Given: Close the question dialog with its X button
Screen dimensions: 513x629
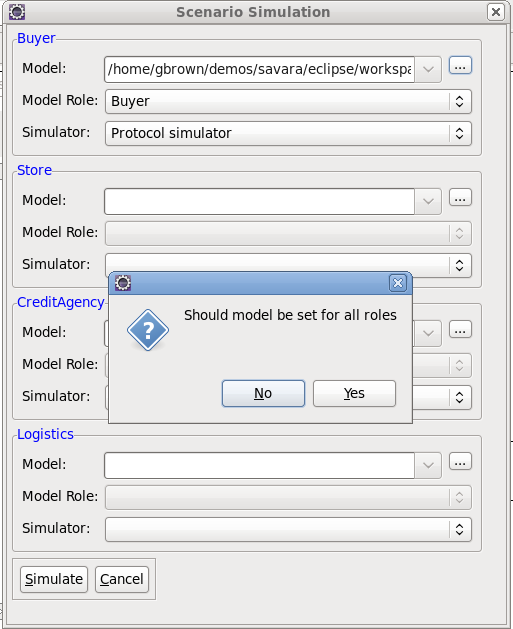Looking at the screenshot, I should [x=398, y=283].
